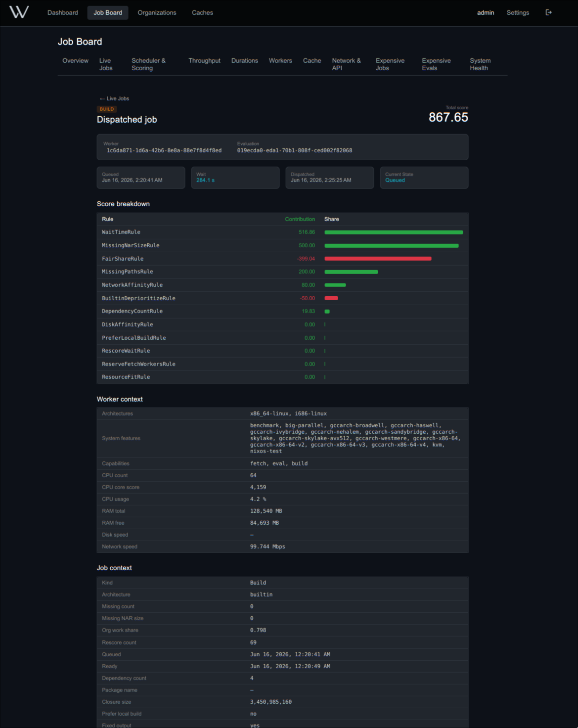578x728 pixels.
Task: Click worker ID 1c6da871-1d6a-42b6-8e8a-88e7f8d4f8ed
Action: tap(164, 150)
